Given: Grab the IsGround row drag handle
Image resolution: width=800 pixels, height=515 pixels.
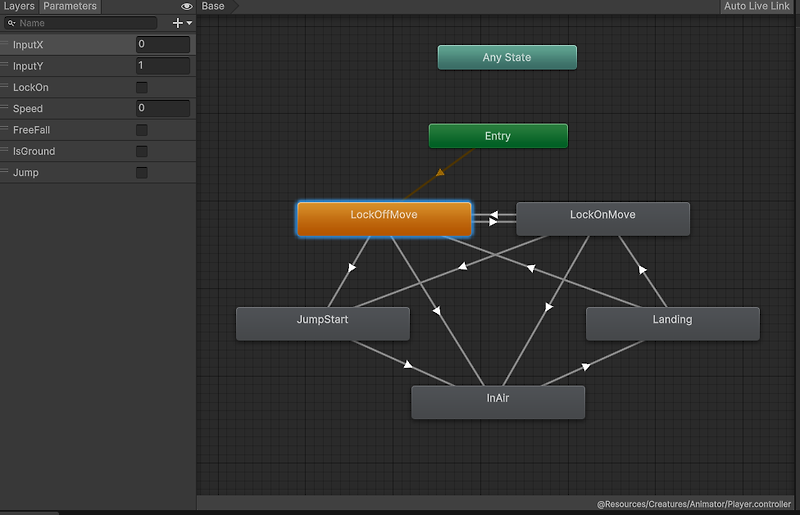Looking at the screenshot, I should tap(5, 151).
